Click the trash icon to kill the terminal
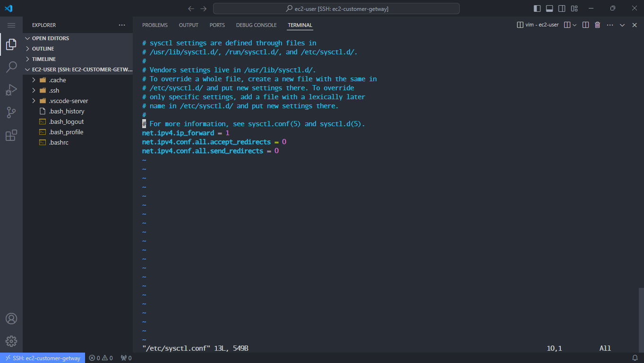 point(597,25)
